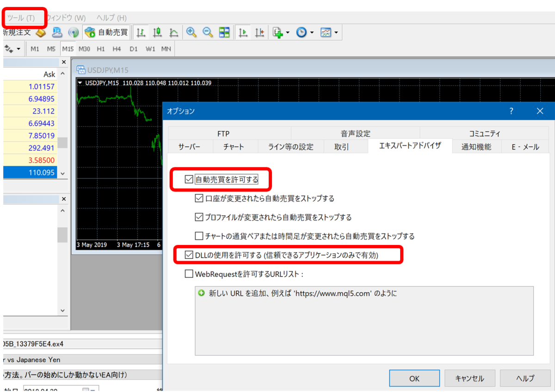The width and height of the screenshot is (555, 392).
Task: Toggle the 自動売買 auto trading button
Action: coord(106,33)
